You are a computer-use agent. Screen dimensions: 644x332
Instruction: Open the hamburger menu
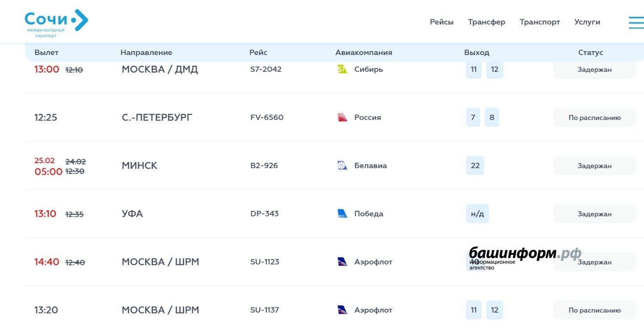[636, 22]
